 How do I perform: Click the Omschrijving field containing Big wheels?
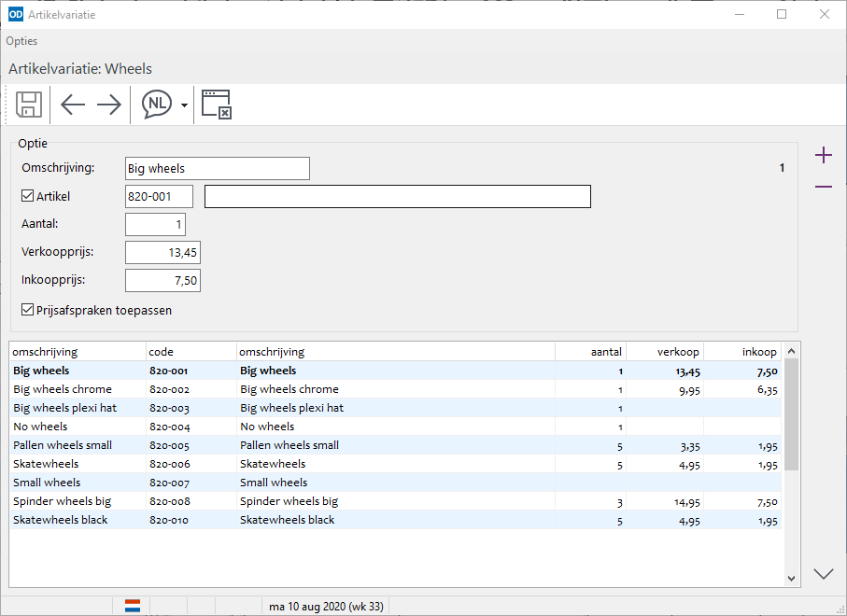pyautogui.click(x=217, y=168)
